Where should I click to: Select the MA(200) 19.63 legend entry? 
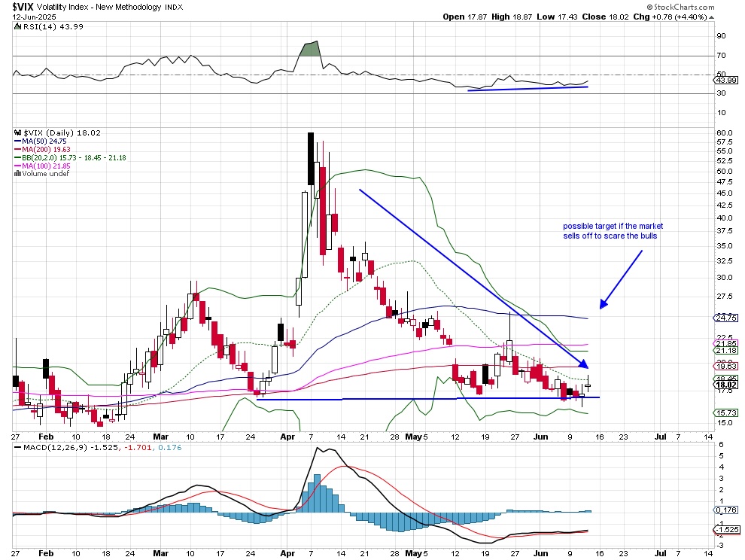point(38,149)
